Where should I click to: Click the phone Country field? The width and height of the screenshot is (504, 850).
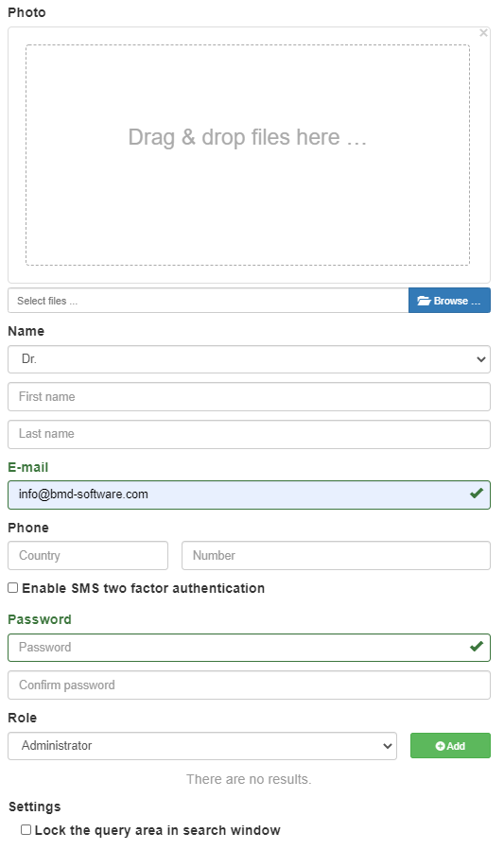[x=88, y=556]
